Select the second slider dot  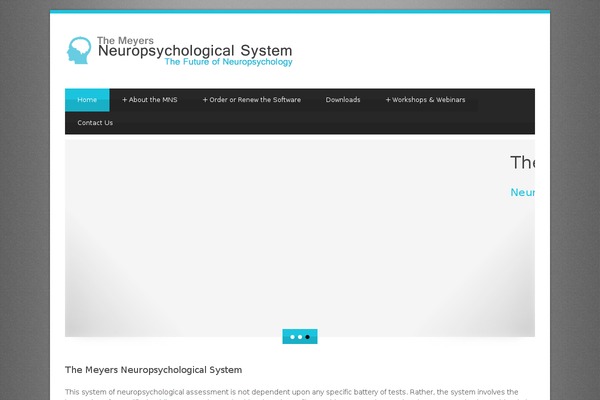(x=300, y=337)
